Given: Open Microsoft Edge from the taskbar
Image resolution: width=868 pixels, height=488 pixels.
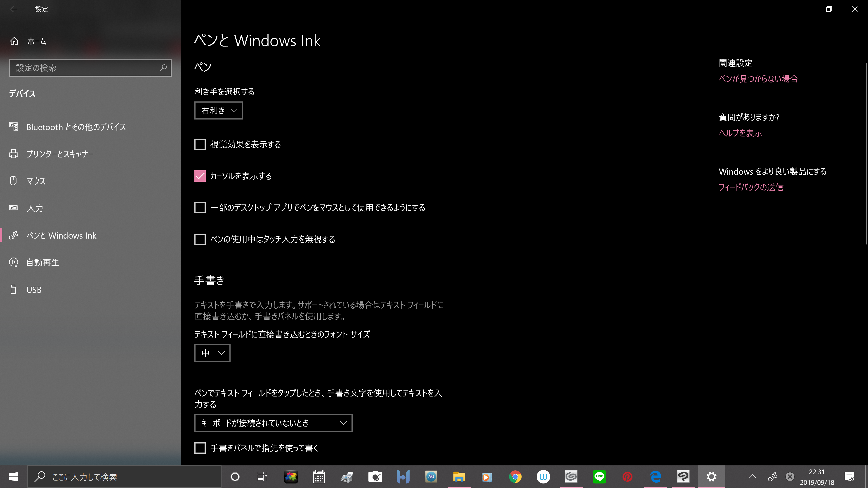Looking at the screenshot, I should click(x=655, y=476).
